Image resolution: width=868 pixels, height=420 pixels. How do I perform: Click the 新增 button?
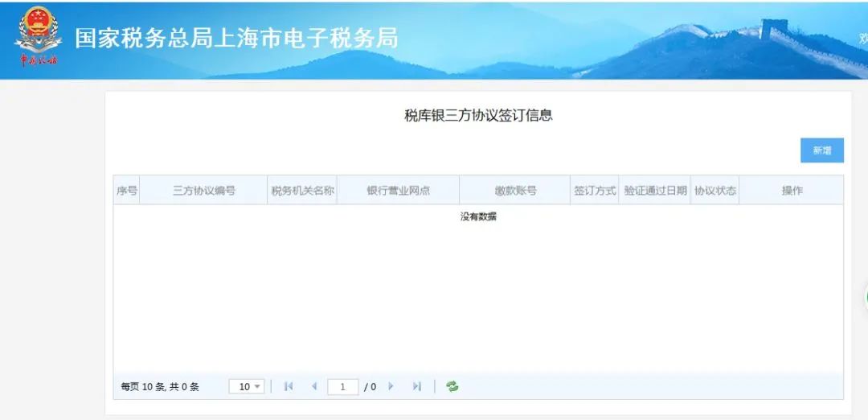[x=821, y=150]
